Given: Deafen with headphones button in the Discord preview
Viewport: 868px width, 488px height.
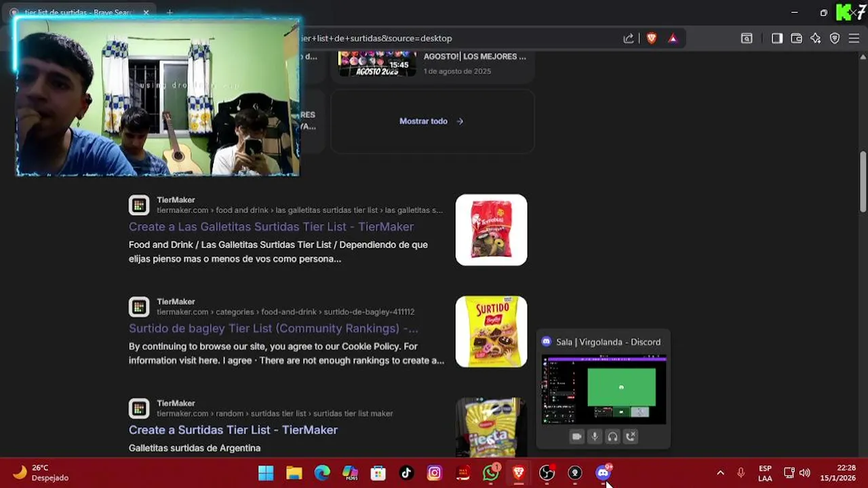Looking at the screenshot, I should [612, 437].
